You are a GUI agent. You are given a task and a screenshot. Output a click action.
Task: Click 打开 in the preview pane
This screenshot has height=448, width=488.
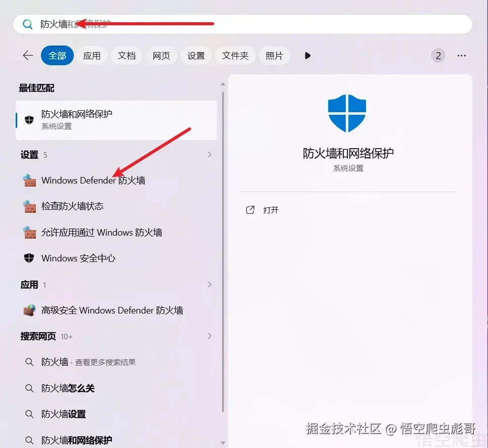click(x=271, y=210)
